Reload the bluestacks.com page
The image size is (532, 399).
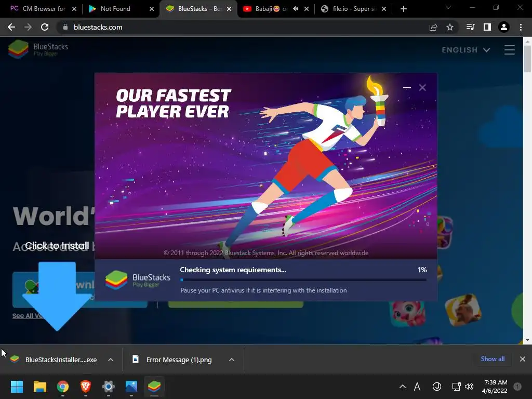click(45, 27)
